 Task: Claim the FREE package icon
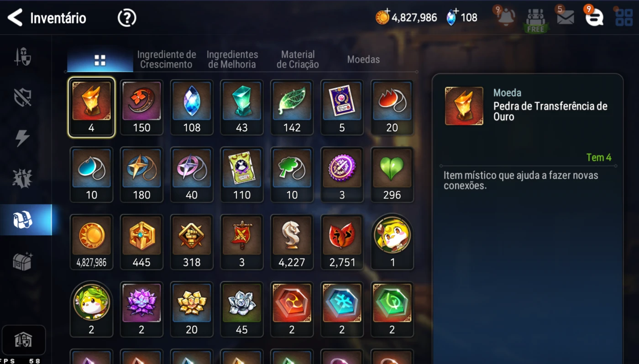click(535, 21)
